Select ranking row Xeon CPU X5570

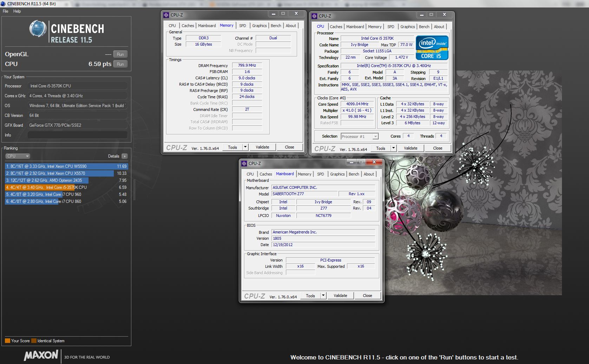coord(66,173)
